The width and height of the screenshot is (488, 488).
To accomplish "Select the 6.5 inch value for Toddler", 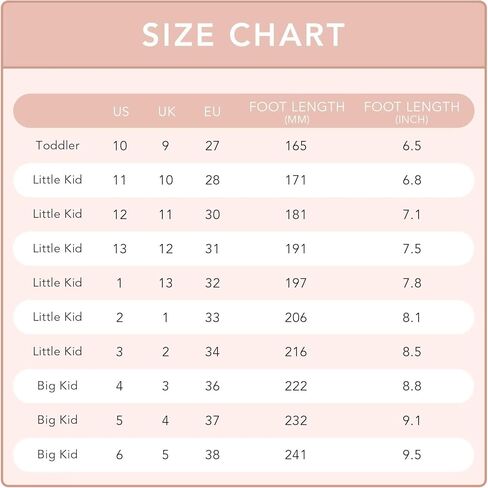I will (x=412, y=146).
